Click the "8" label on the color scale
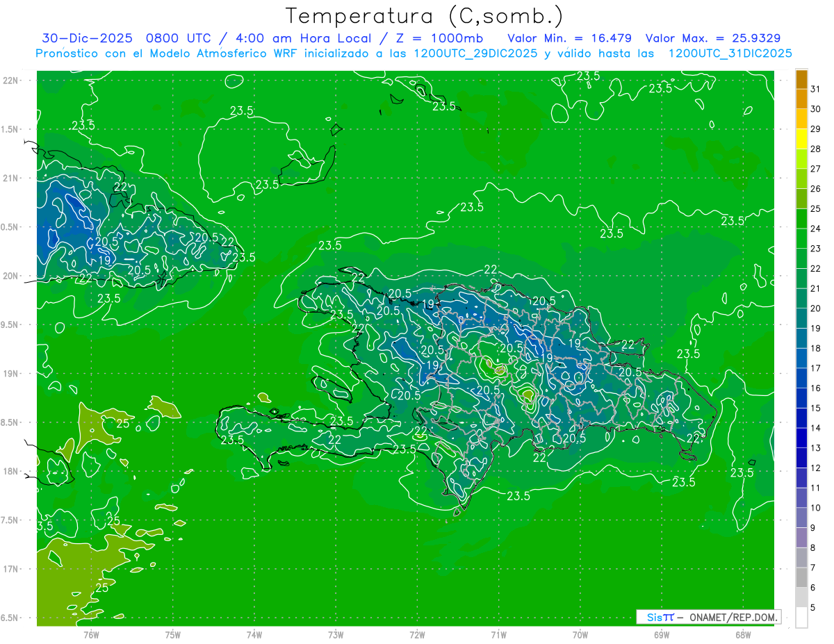The image size is (834, 644). click(813, 548)
